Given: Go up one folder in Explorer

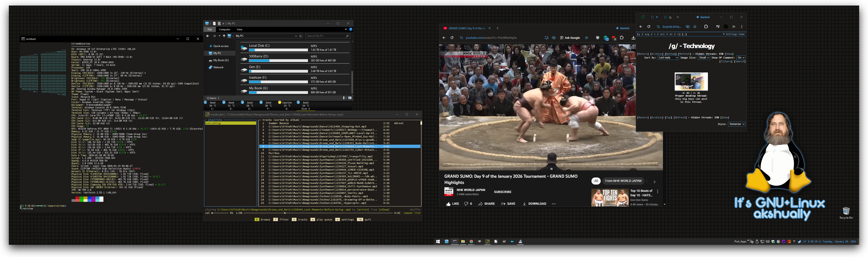Looking at the screenshot, I should [x=224, y=36].
